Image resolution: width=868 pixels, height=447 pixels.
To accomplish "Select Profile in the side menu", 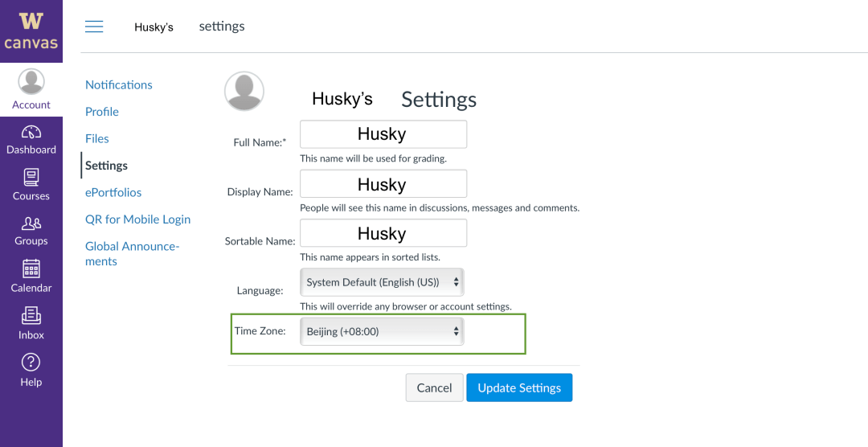I will click(x=102, y=112).
